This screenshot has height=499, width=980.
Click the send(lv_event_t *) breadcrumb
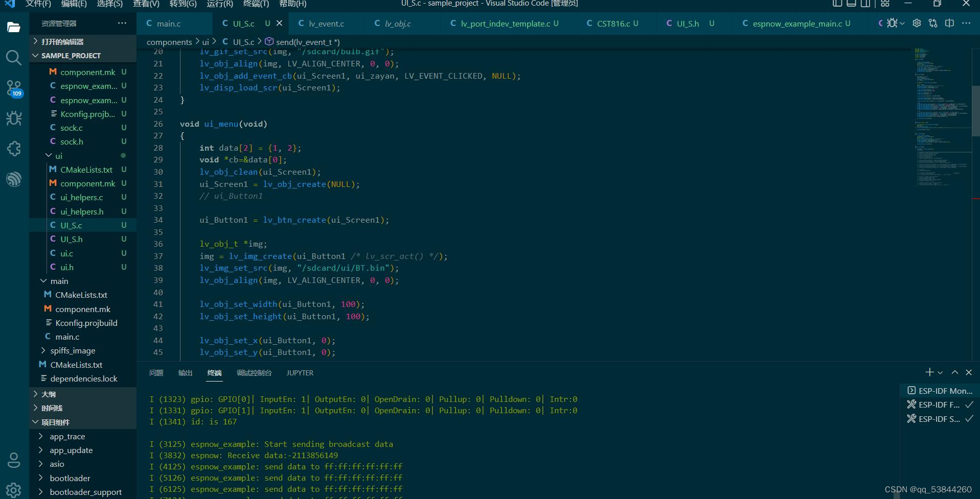tap(308, 42)
